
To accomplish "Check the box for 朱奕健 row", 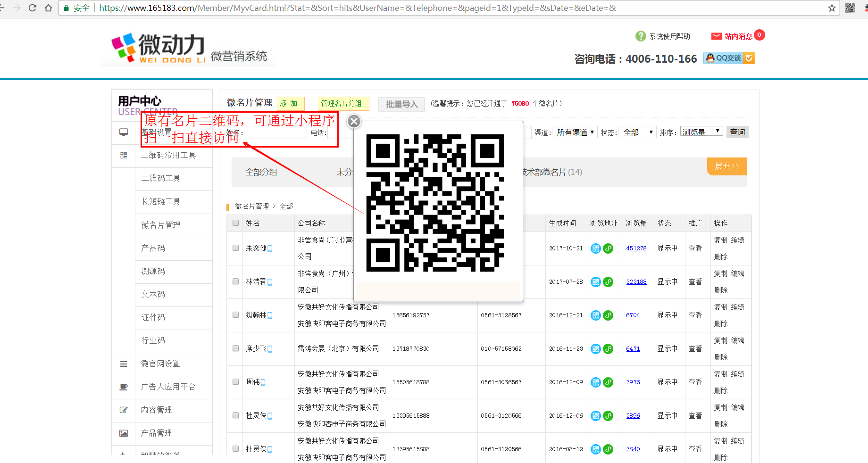I will [236, 248].
